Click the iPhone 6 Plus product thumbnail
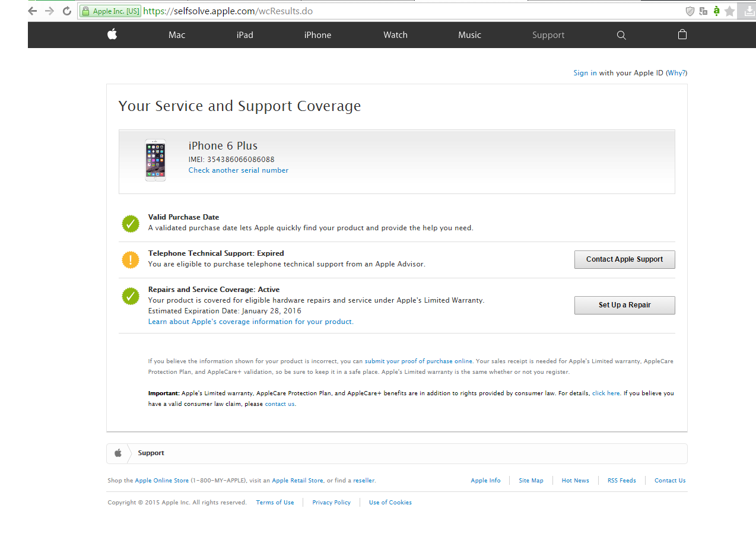The image size is (756, 543). click(x=155, y=160)
